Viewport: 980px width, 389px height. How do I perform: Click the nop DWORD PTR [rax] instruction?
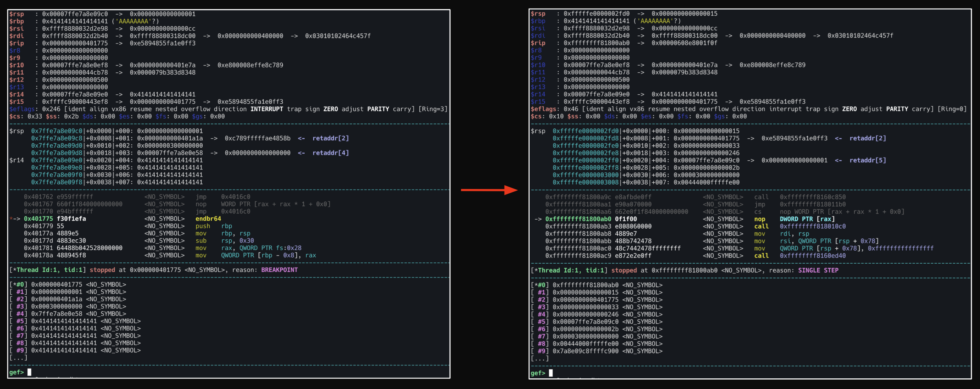click(x=794, y=219)
